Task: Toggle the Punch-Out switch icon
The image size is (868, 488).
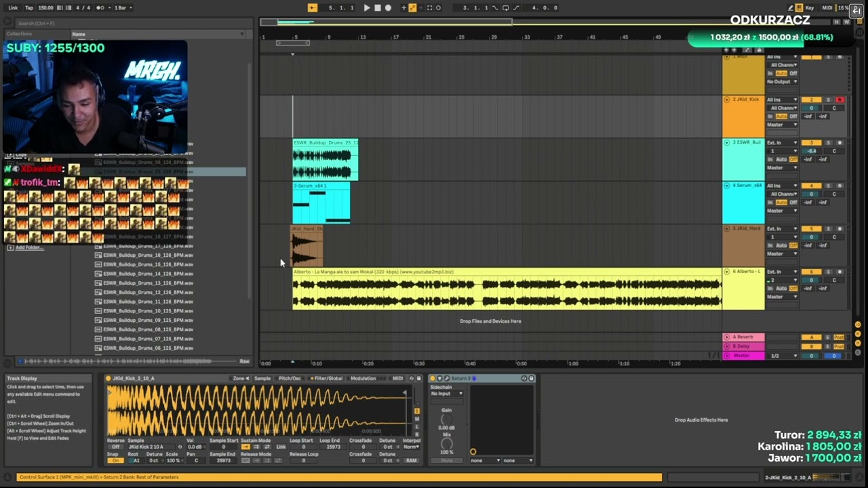Action: pyautogui.click(x=516, y=8)
